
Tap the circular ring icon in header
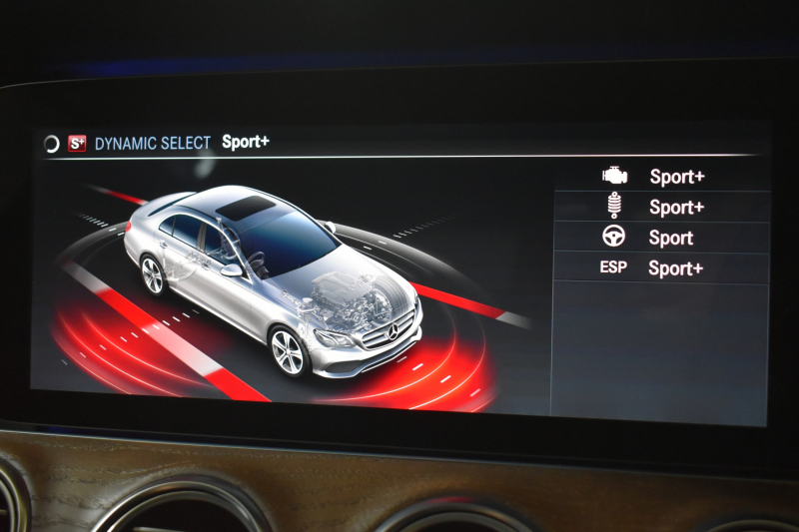tap(52, 143)
